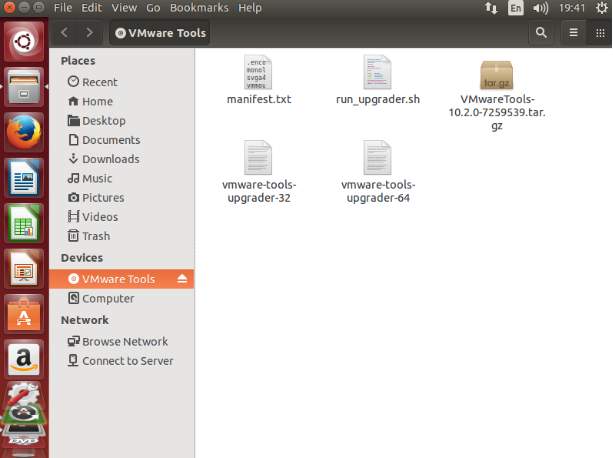Image resolution: width=613 pixels, height=458 pixels.
Task: Click the manifest.txt file name
Action: [259, 99]
